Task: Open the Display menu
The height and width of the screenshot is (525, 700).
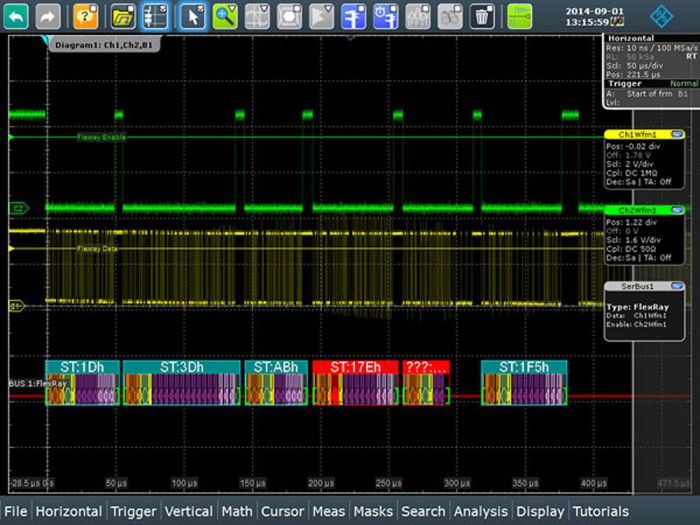Action: 540,511
